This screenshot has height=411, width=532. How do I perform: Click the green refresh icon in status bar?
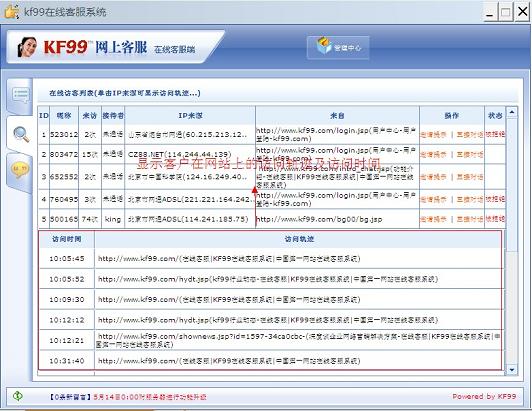pyautogui.click(x=18, y=396)
